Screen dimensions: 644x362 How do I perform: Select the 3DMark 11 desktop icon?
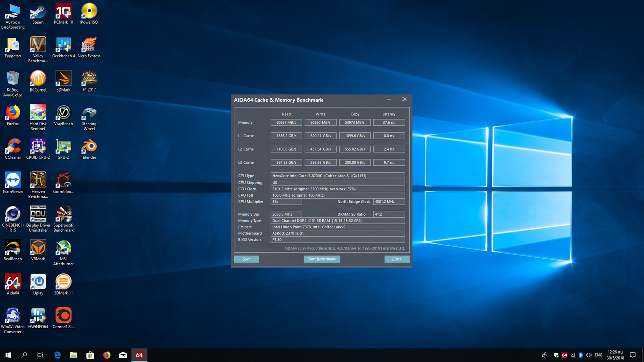tap(63, 284)
